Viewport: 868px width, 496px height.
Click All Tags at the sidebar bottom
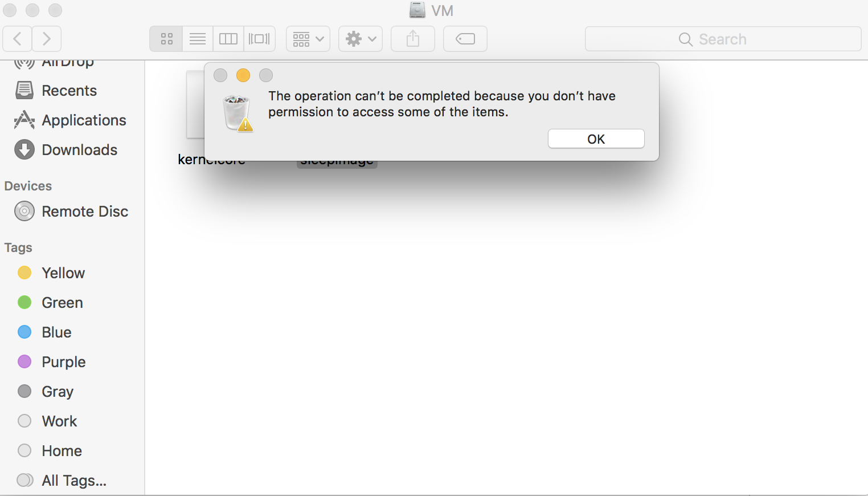(x=73, y=480)
